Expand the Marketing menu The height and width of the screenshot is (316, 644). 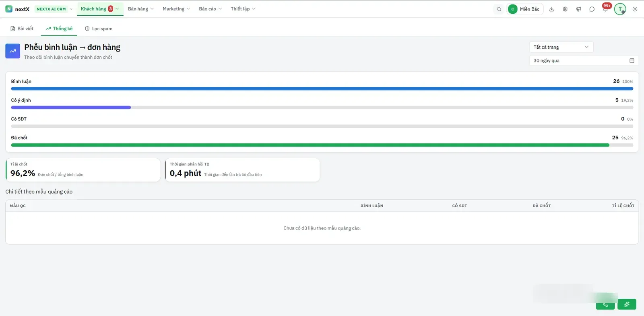(176, 9)
